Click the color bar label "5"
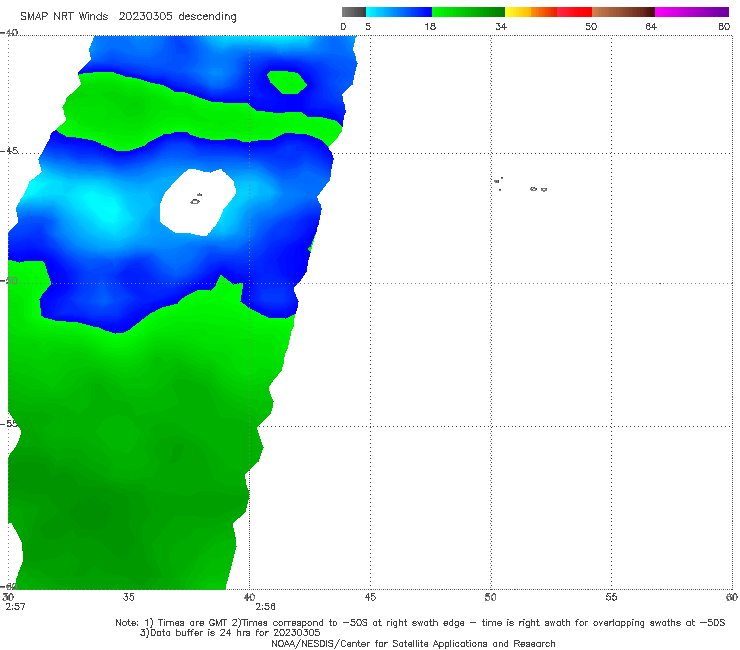This screenshot has height=650, width=740. 368,27
